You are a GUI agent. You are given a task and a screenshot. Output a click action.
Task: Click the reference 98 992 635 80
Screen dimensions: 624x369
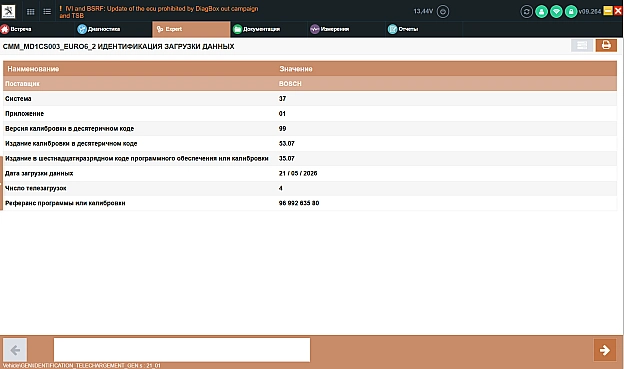tap(299, 203)
